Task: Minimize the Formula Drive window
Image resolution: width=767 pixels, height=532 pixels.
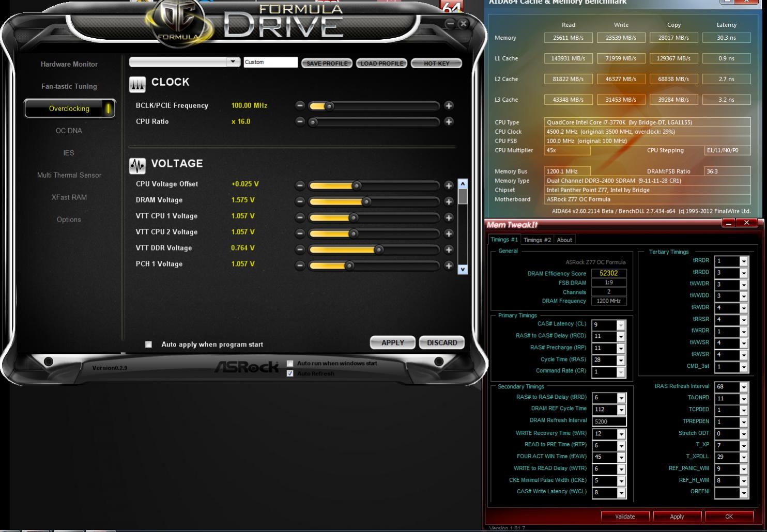Action: tap(451, 24)
